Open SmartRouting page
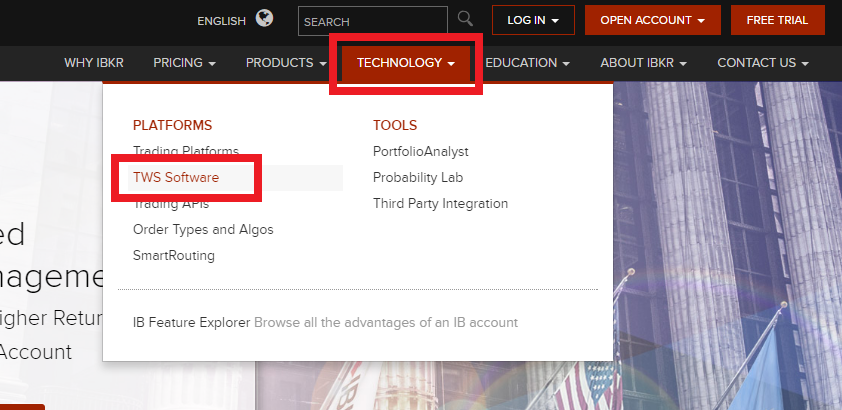 click(x=173, y=255)
